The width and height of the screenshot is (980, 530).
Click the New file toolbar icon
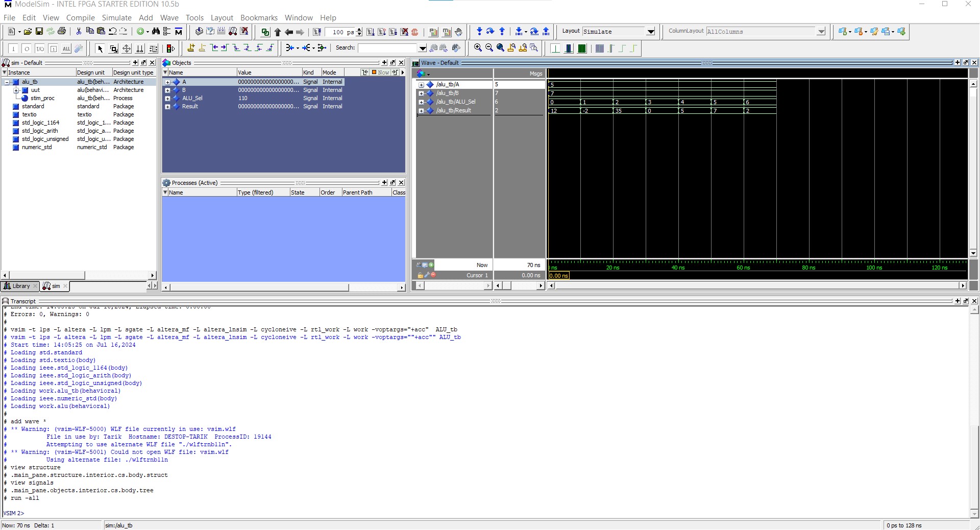[12, 32]
